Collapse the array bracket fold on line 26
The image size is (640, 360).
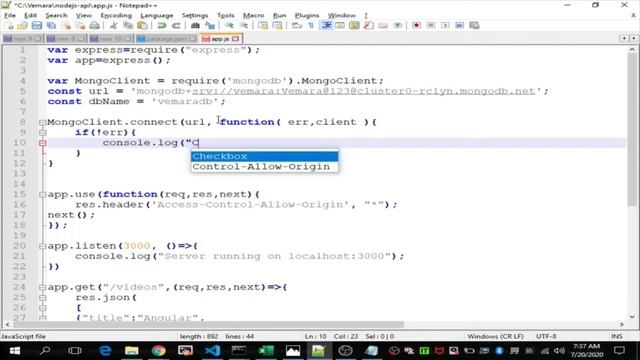tap(42, 308)
